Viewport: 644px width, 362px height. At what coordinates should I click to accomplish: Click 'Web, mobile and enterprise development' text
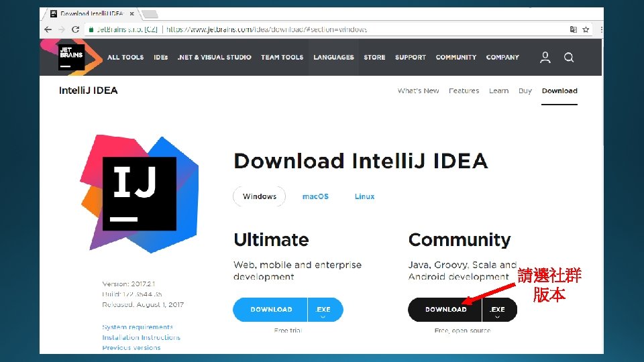tap(297, 271)
